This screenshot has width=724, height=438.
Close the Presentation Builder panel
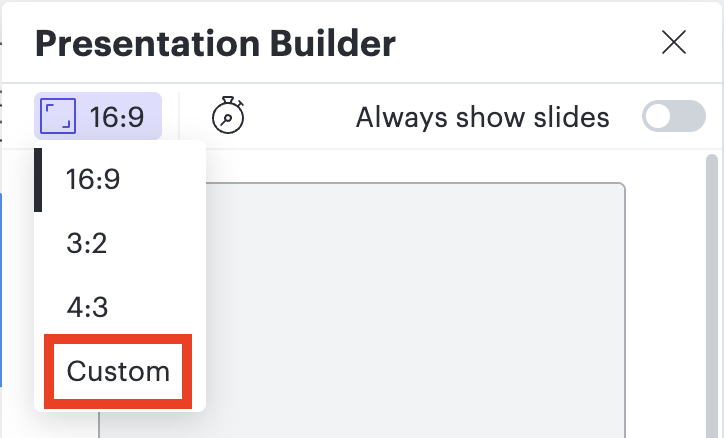674,42
